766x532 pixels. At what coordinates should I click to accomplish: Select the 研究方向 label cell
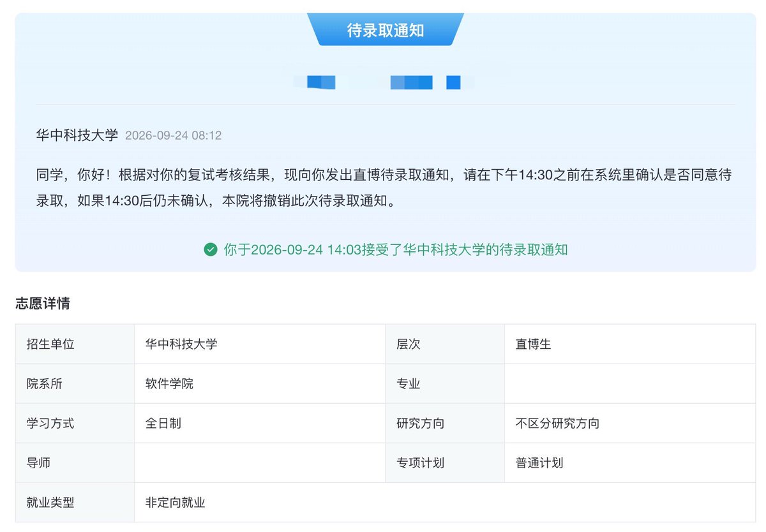pos(445,424)
